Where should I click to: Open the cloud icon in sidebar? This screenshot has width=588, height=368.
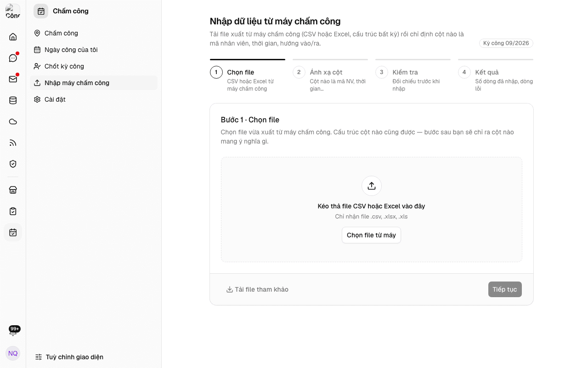[13, 121]
